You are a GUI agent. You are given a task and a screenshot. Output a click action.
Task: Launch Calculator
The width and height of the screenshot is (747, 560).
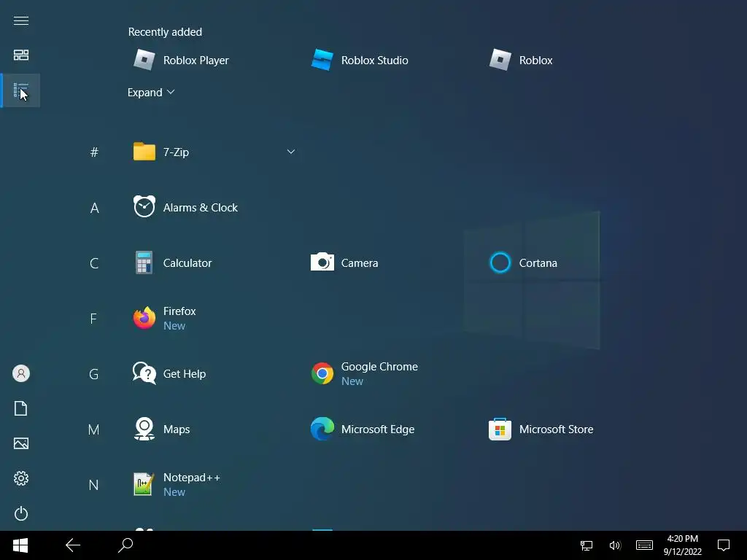(172, 262)
